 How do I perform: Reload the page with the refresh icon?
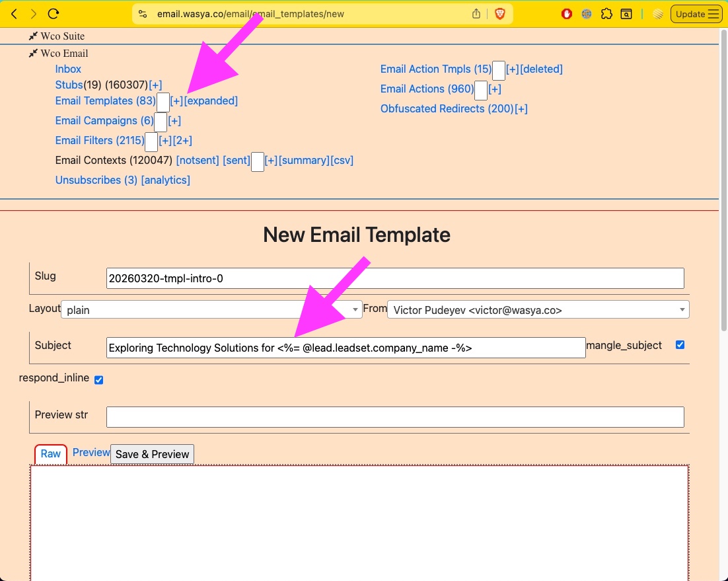click(x=53, y=13)
